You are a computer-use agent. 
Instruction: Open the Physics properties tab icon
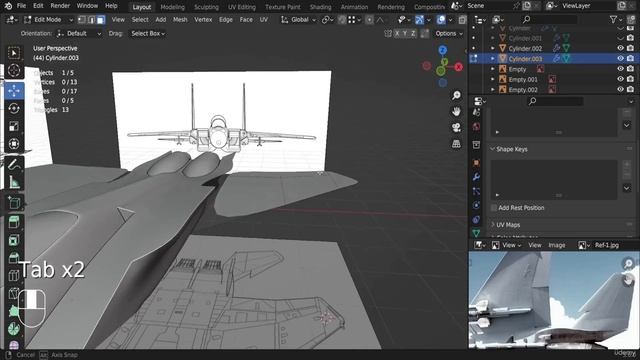pos(476,205)
